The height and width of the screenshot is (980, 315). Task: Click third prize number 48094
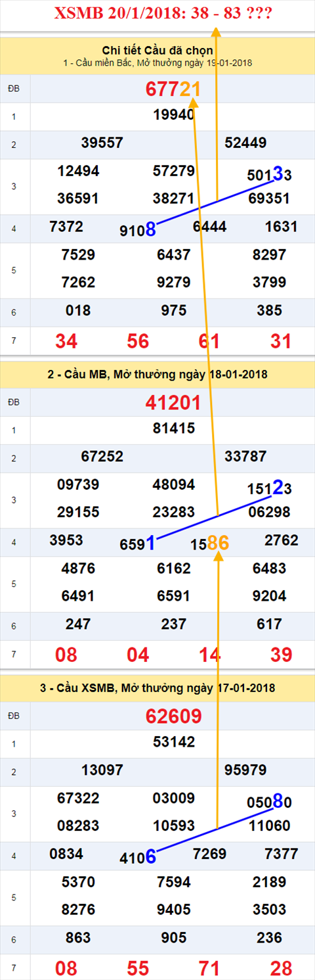pos(173,484)
